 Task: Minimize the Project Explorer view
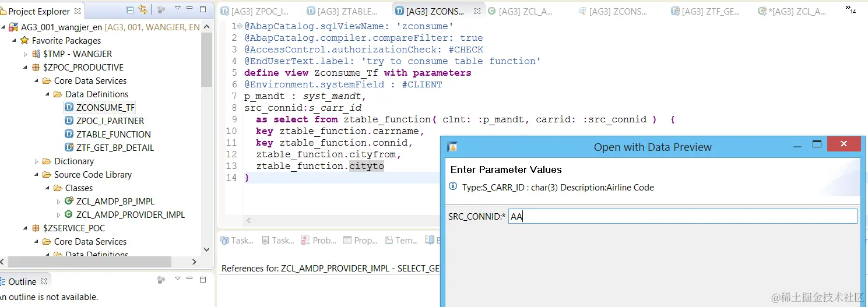click(190, 9)
